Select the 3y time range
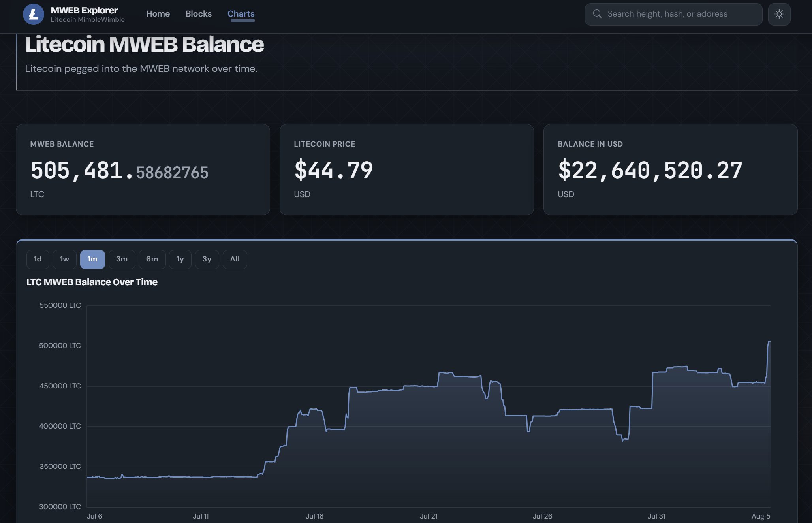Screen dimensions: 812x523 pyautogui.click(x=207, y=259)
